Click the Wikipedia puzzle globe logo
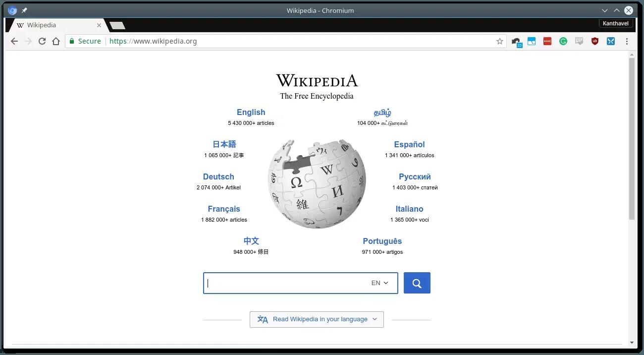This screenshot has height=355, width=644. click(317, 184)
